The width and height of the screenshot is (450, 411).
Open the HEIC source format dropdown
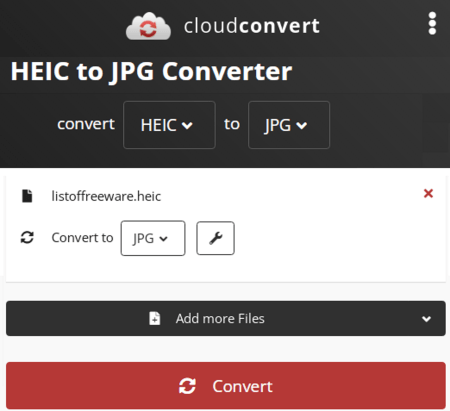pyautogui.click(x=169, y=125)
